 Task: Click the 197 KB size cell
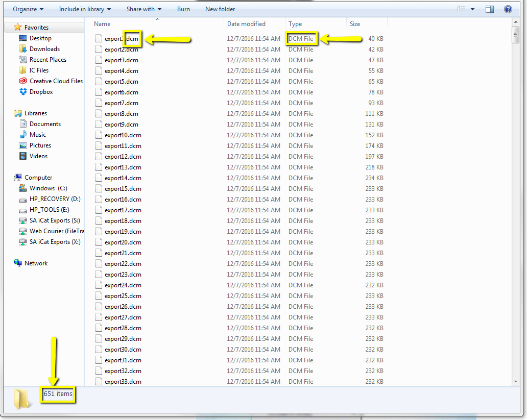[x=374, y=157]
